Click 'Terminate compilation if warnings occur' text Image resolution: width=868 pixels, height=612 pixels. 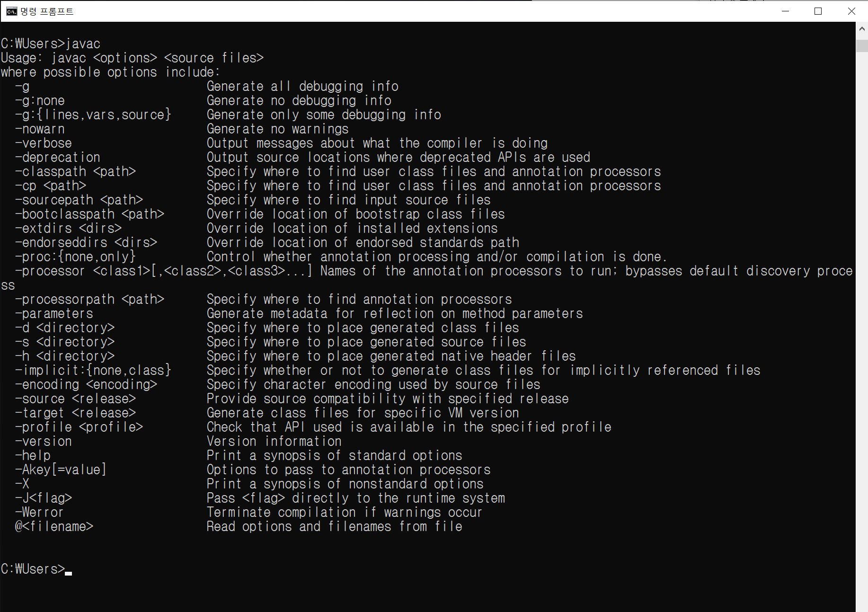coord(345,513)
